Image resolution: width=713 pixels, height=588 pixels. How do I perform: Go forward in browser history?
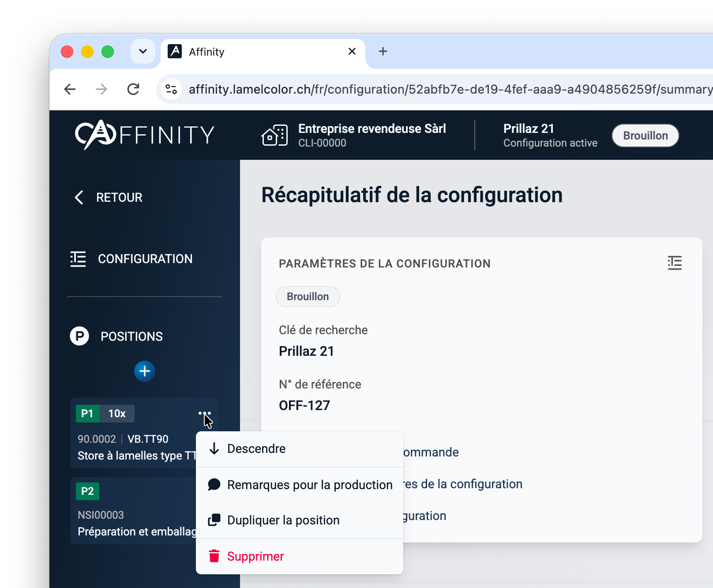click(x=101, y=90)
